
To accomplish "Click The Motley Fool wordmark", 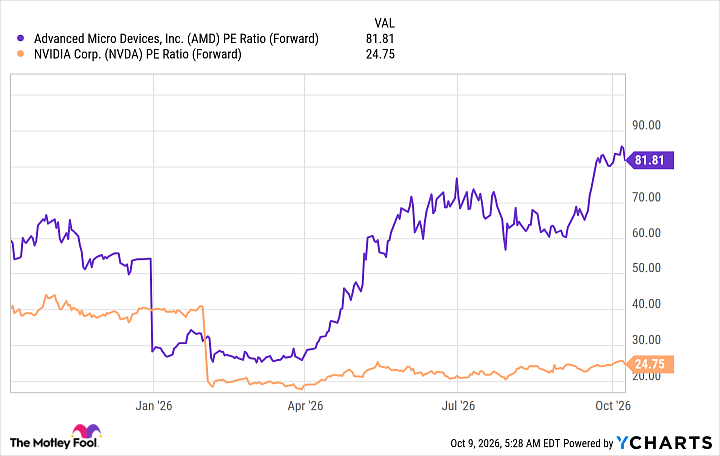I will click(x=54, y=443).
